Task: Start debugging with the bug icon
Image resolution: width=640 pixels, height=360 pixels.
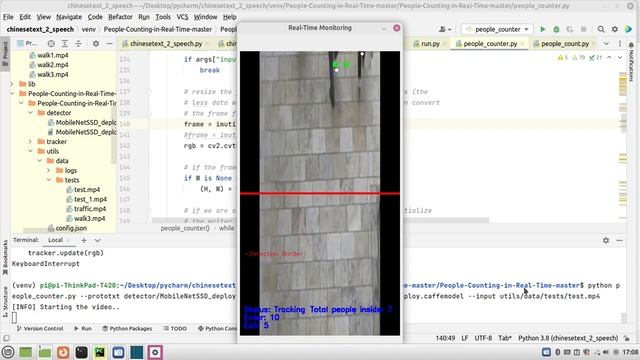Action: click(556, 29)
